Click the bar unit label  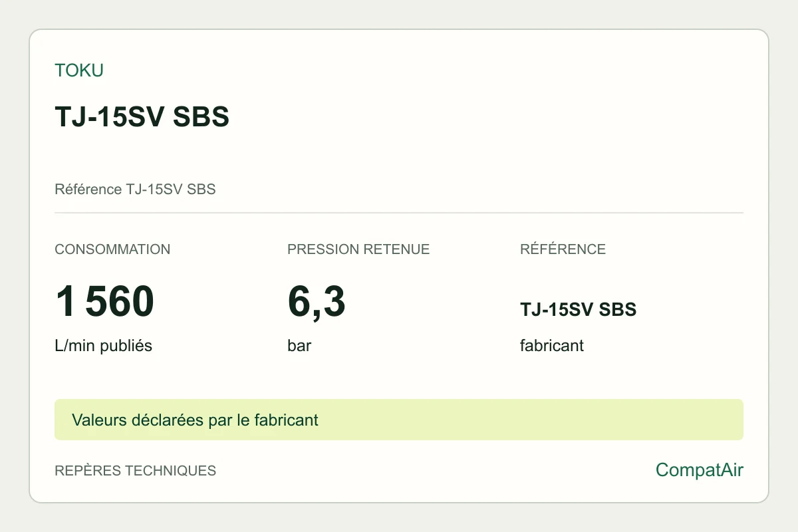pos(299,346)
